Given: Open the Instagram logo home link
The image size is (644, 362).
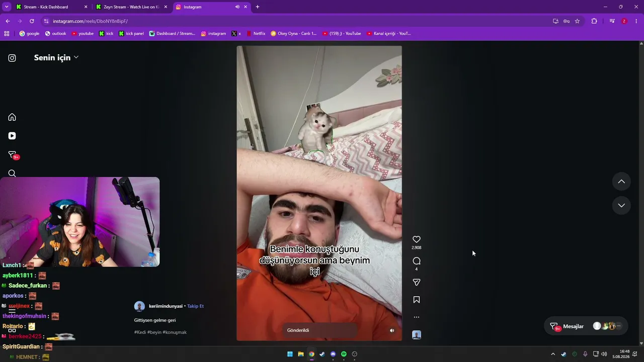Looking at the screenshot, I should pyautogui.click(x=12, y=58).
